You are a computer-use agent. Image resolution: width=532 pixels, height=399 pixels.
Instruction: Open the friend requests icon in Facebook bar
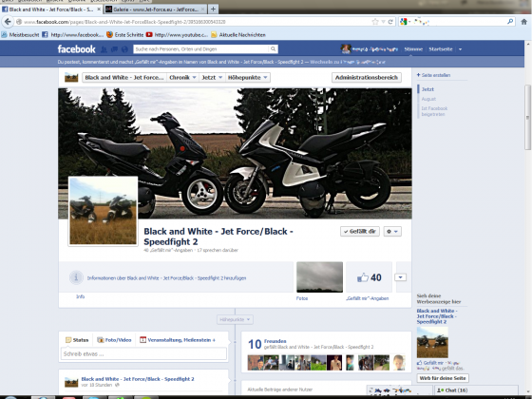[x=104, y=49]
